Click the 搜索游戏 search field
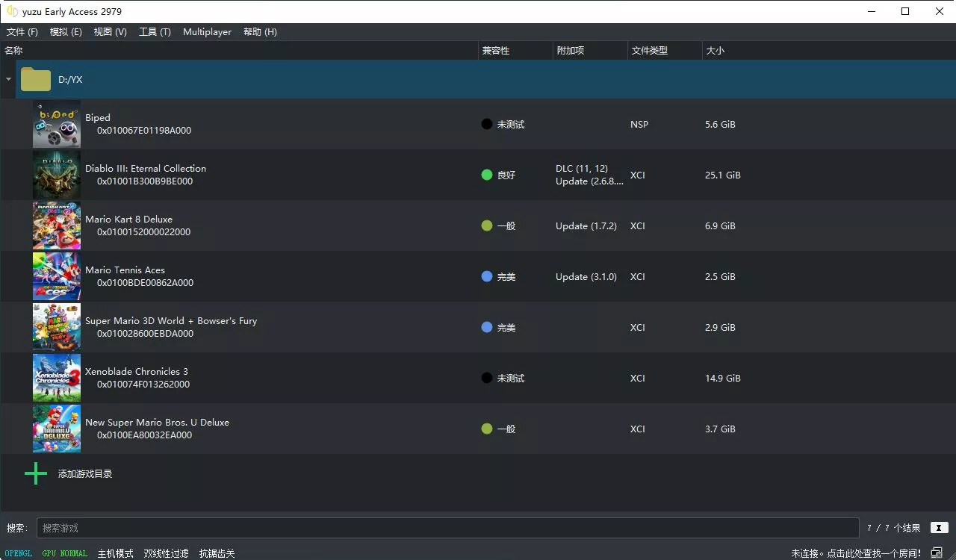This screenshot has height=560, width=956. pyautogui.click(x=448, y=528)
